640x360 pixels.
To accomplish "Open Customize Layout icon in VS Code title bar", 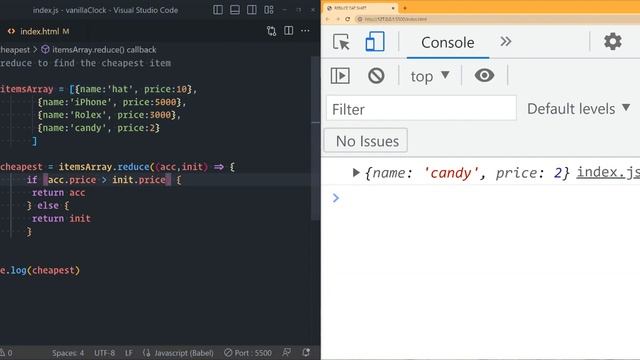I will (x=269, y=10).
